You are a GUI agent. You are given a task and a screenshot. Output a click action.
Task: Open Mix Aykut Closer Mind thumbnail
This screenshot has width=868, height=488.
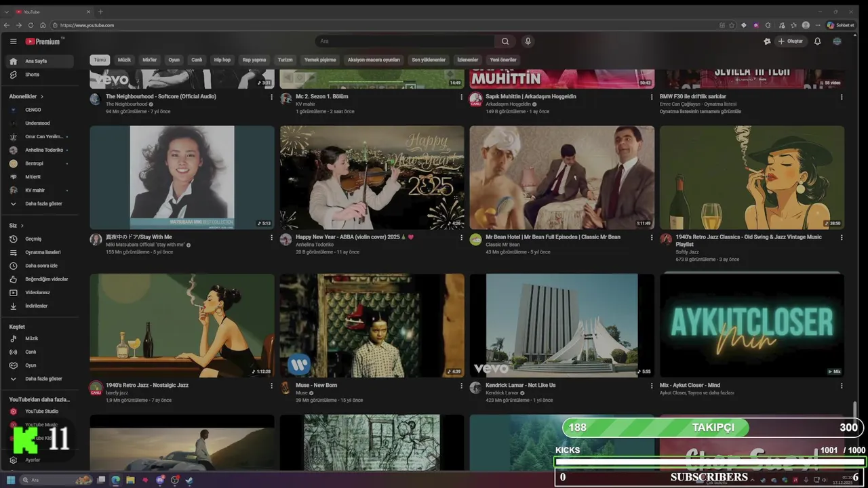[752, 325]
